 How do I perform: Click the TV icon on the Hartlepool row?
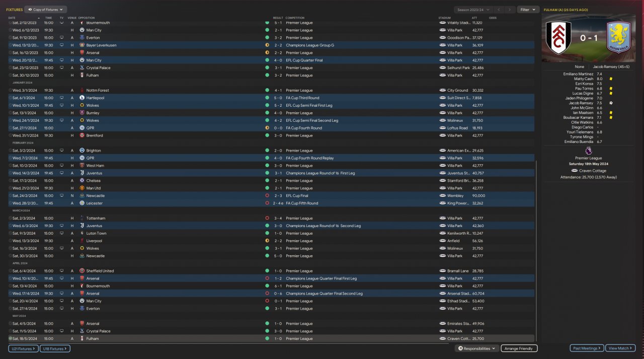[x=61, y=98]
